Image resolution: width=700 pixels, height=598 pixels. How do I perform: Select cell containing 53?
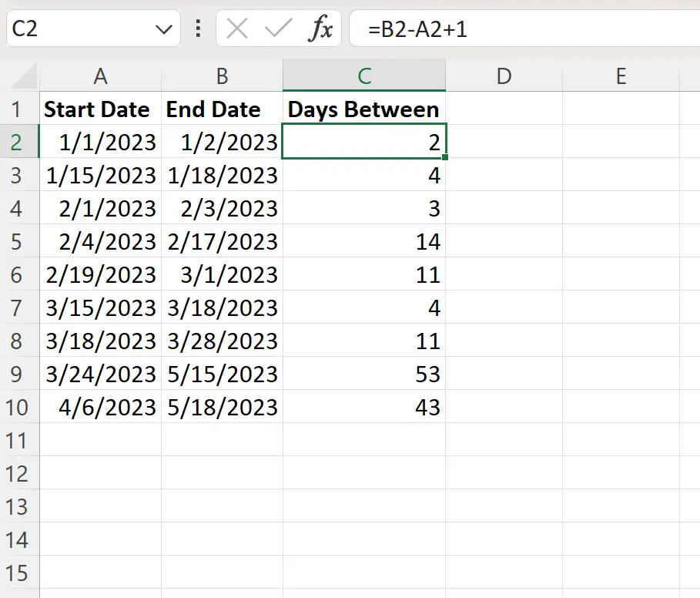click(363, 374)
